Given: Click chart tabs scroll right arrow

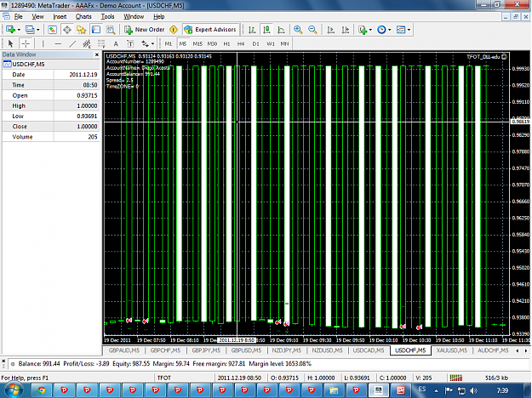Looking at the screenshot, I should tap(526, 350).
